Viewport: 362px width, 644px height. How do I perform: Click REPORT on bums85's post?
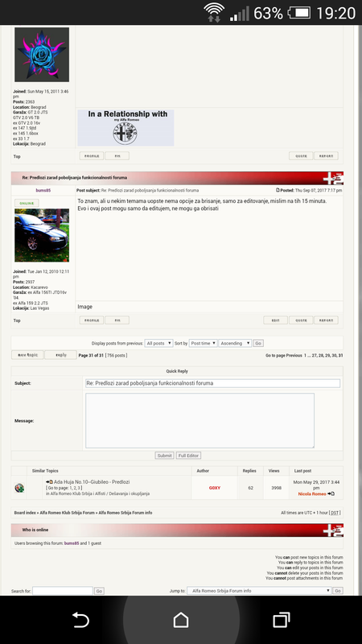[326, 320]
